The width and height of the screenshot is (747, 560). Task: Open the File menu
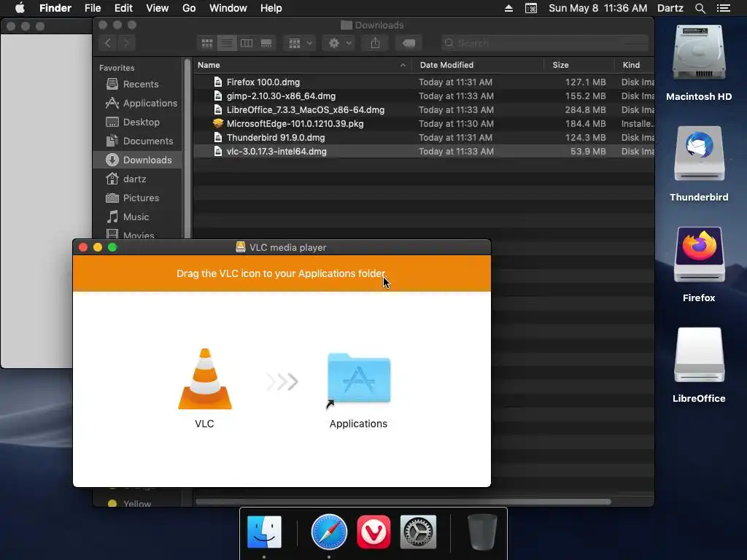click(93, 8)
